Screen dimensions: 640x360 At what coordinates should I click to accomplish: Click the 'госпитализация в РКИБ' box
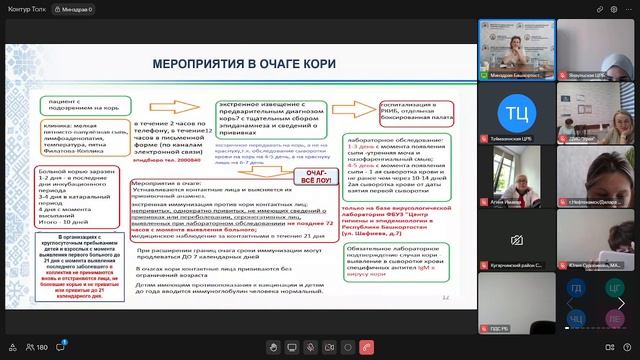point(417,114)
